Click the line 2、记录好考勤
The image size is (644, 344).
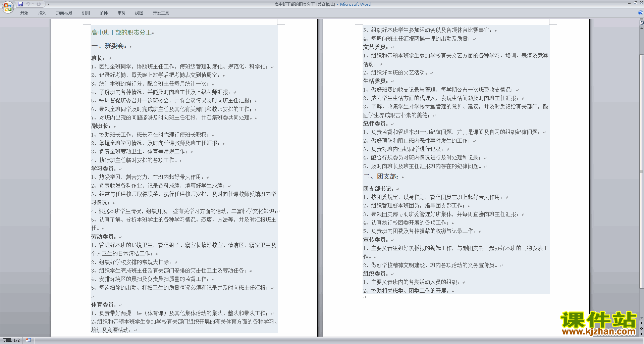tap(156, 75)
